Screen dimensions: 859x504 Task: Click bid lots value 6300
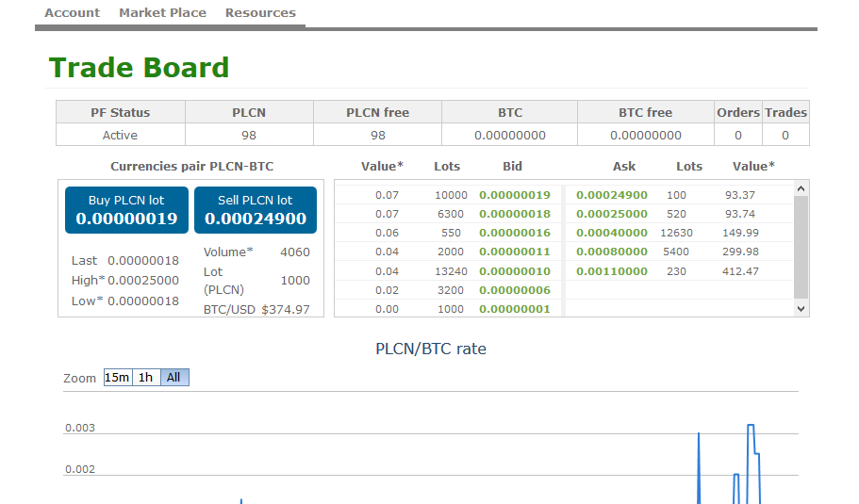pyautogui.click(x=451, y=214)
